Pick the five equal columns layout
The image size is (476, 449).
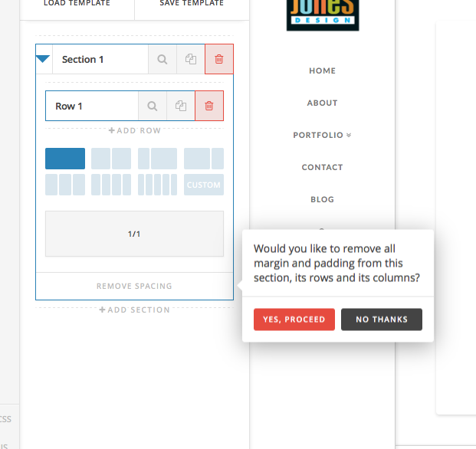tap(157, 185)
